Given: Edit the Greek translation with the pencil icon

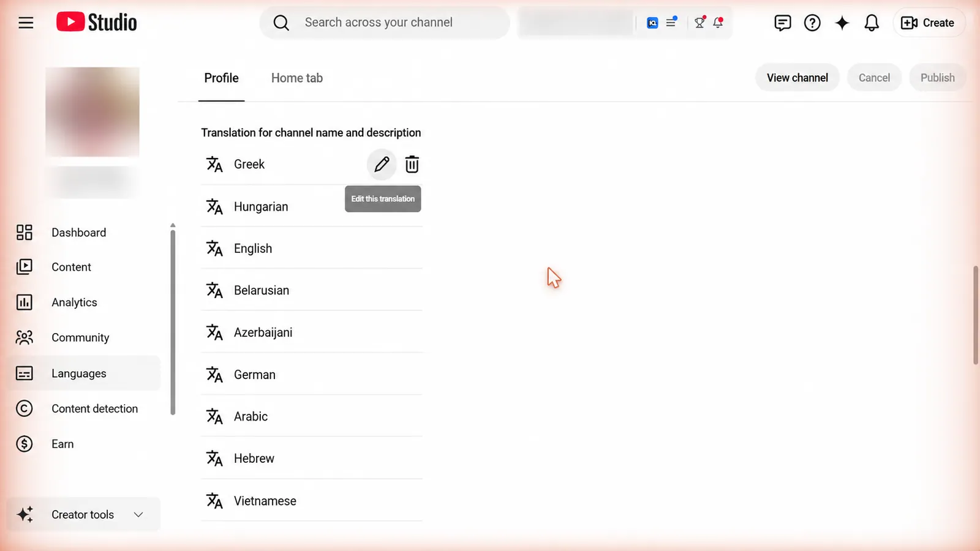Looking at the screenshot, I should [x=382, y=164].
